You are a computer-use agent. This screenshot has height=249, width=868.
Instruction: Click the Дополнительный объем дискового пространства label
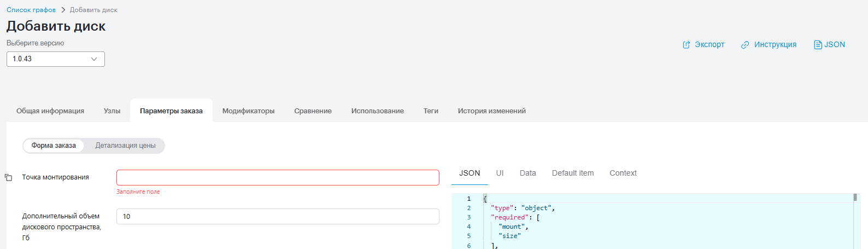tap(62, 227)
